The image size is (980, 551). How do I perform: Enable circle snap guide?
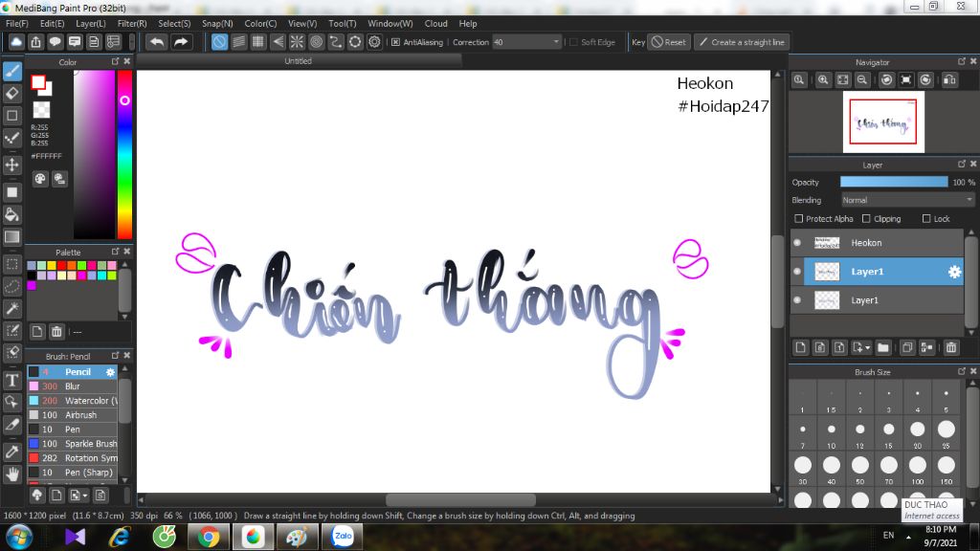tap(316, 42)
